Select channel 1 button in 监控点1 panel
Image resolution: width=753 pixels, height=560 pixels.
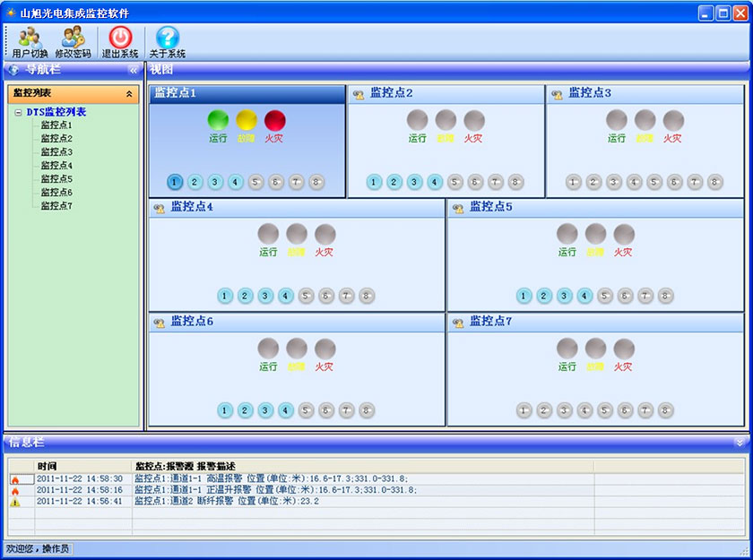click(175, 182)
